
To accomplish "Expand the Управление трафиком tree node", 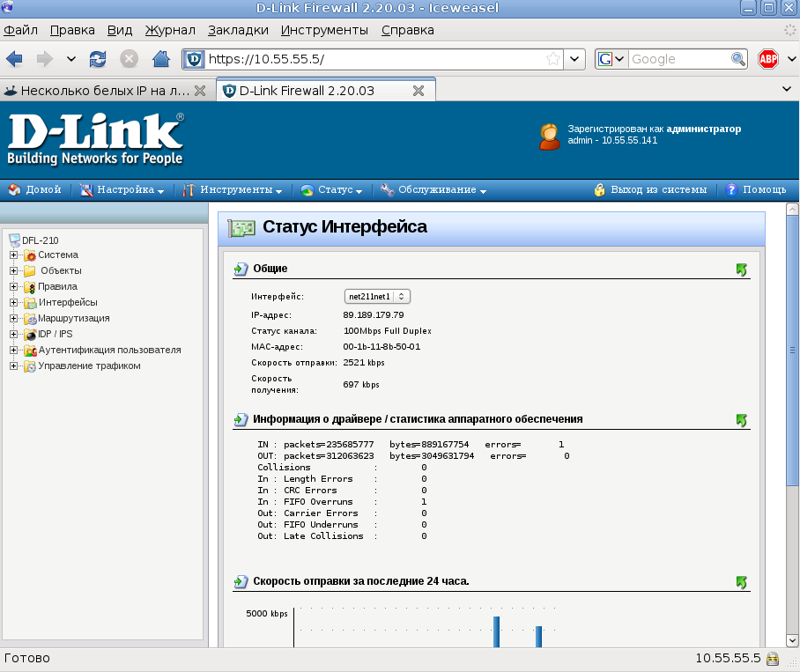I will coord(14,366).
